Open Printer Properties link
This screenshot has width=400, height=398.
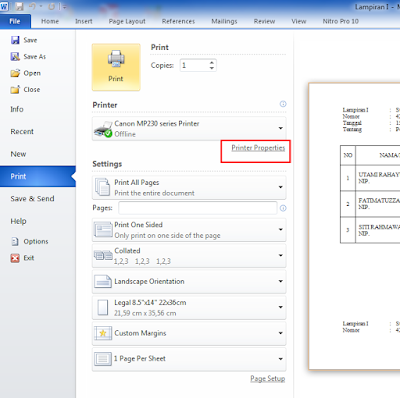(258, 148)
